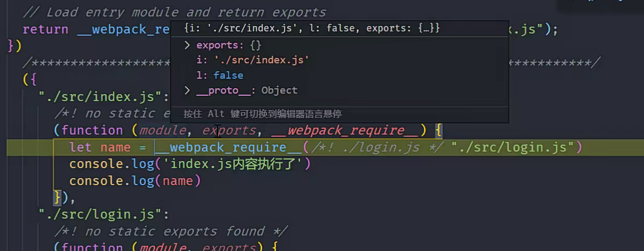Expand the exports property in hover popup
This screenshot has width=644, height=251.
(x=187, y=46)
